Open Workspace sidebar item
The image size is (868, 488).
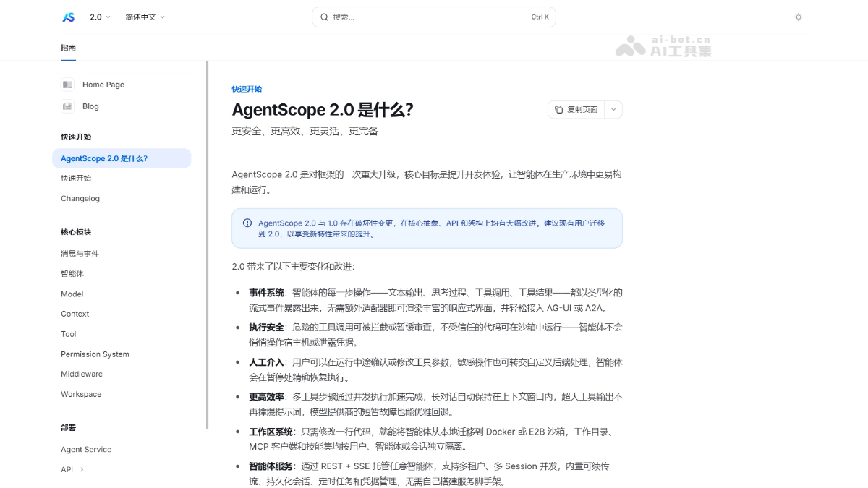tap(81, 394)
